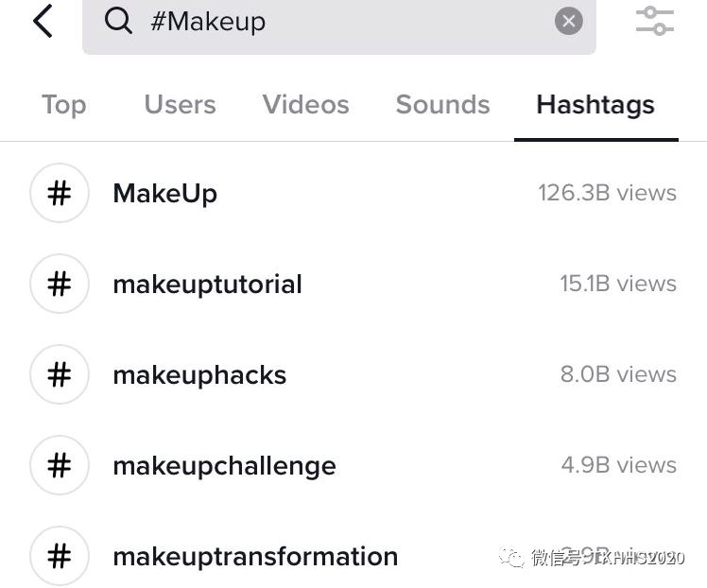Clear the #Makeup search text
The image size is (707, 588).
click(x=568, y=21)
